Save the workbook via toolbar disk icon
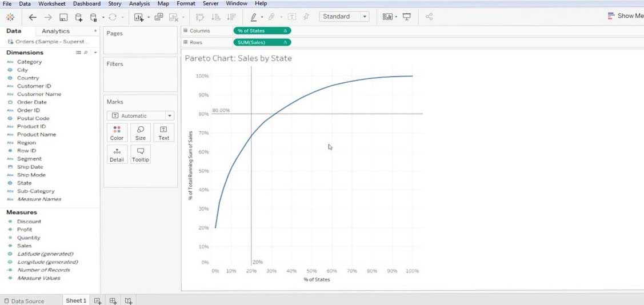Screen dimensions: 644x305 (x=63, y=17)
